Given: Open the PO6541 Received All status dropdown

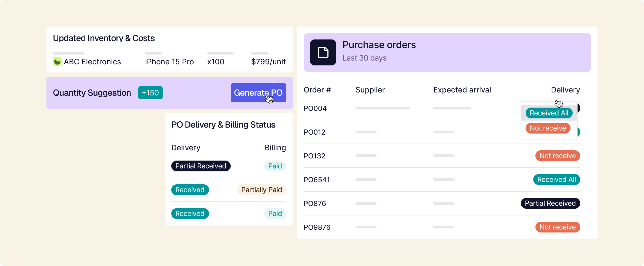Looking at the screenshot, I should click(556, 179).
